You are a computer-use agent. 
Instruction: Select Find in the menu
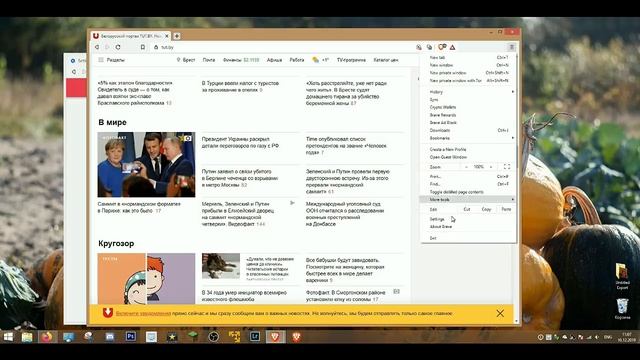[469, 184]
